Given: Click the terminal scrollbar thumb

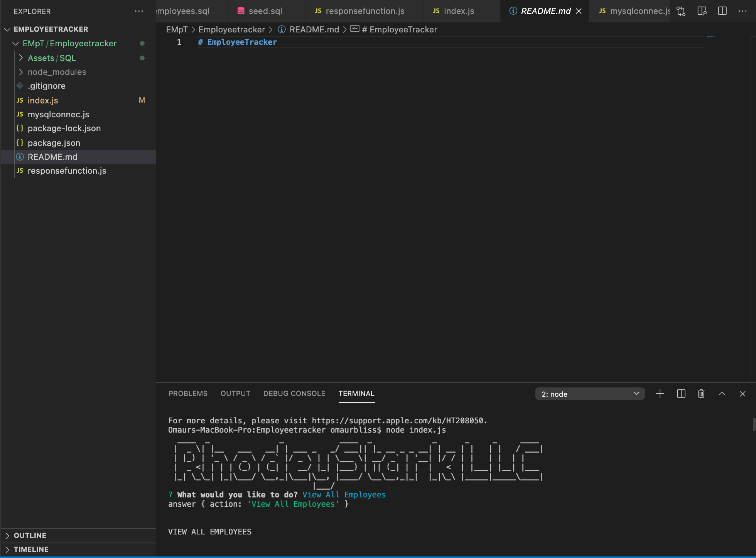Looking at the screenshot, I should pos(754,424).
